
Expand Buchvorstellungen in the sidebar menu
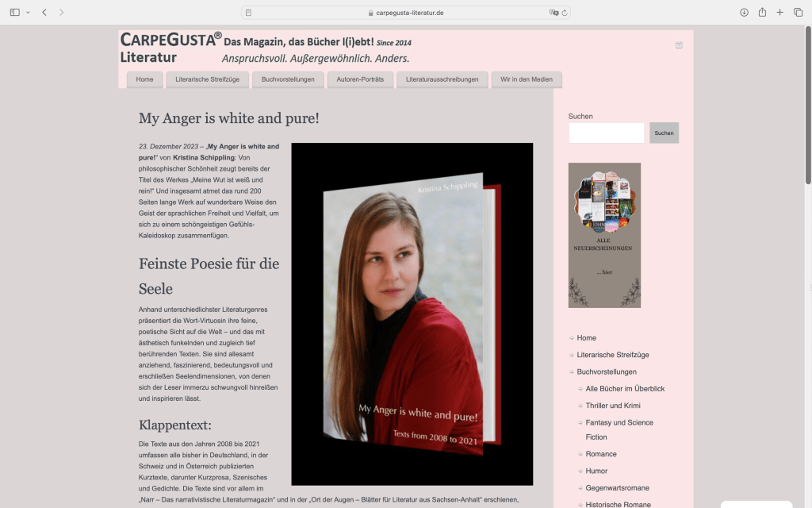[607, 371]
